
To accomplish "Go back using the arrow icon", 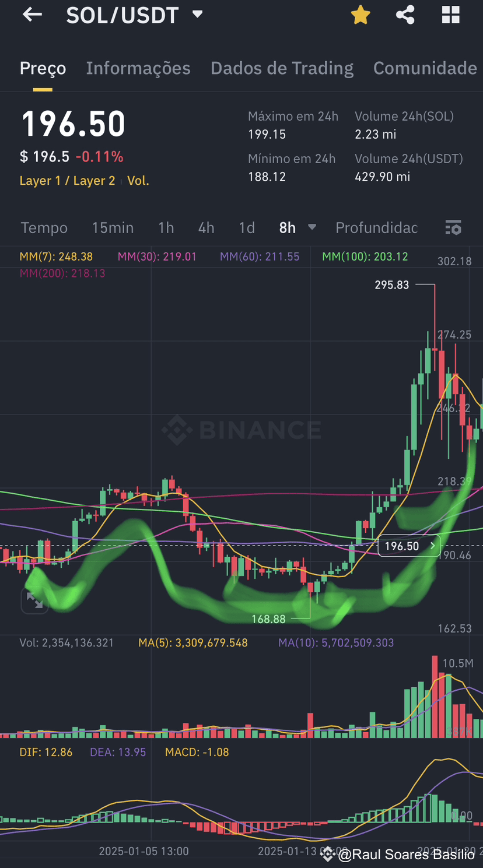I will [32, 15].
